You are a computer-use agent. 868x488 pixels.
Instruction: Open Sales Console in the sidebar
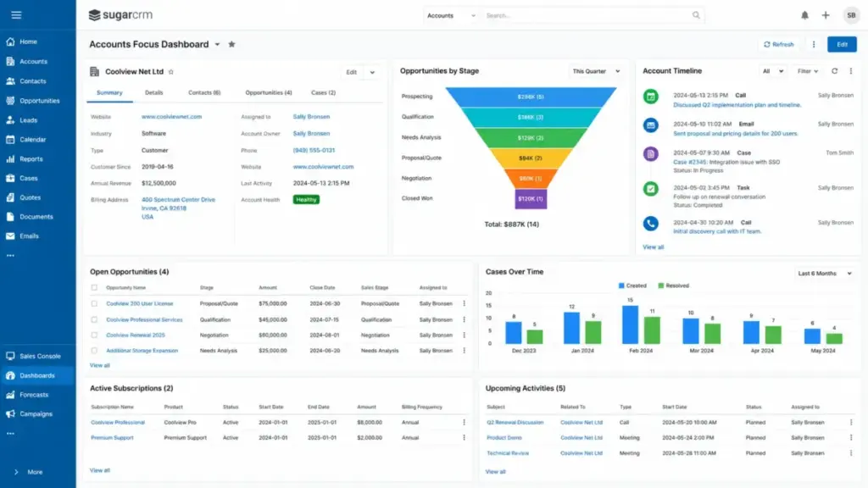pyautogui.click(x=40, y=356)
